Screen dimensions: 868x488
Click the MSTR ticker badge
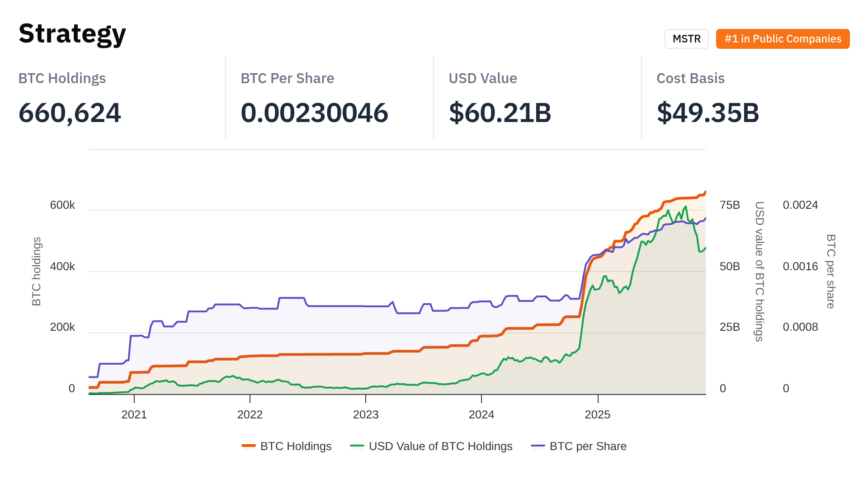coord(686,39)
